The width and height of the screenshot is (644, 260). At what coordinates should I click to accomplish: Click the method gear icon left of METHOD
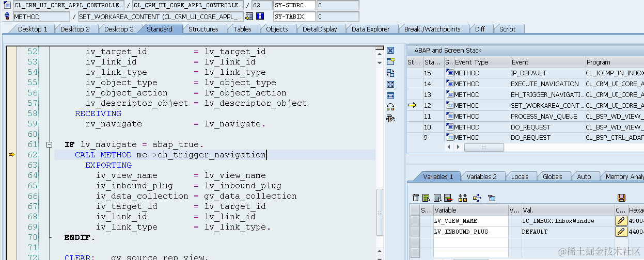coord(7,17)
